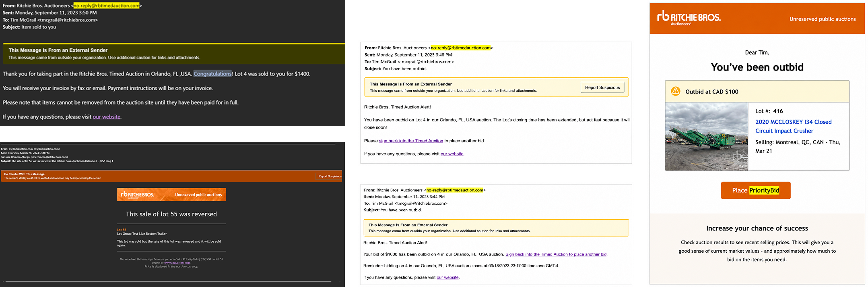Click the 'Be Careful With This Message' warning title
This screenshot has height=287, width=868.
point(24,174)
